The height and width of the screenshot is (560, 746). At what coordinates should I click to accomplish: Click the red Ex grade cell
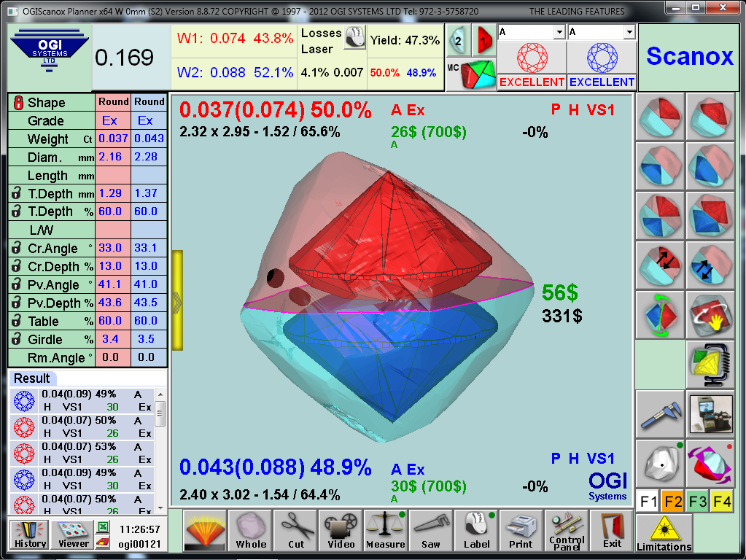pos(113,120)
